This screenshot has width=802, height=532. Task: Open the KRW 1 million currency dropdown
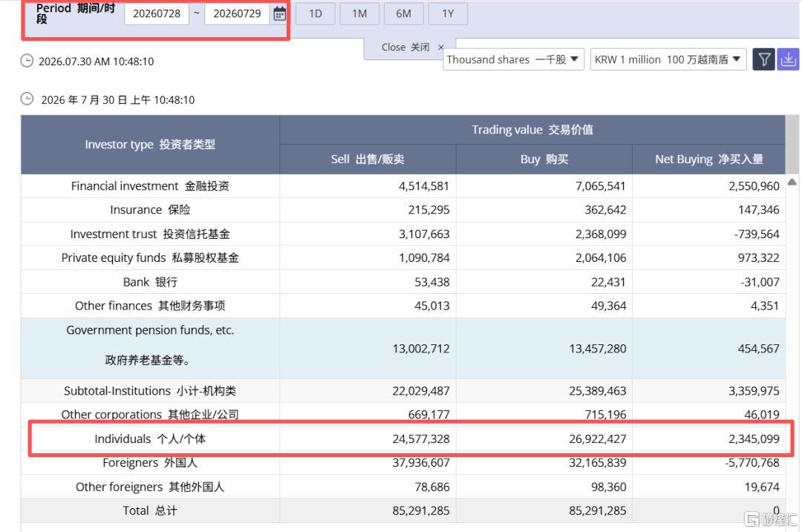[668, 59]
